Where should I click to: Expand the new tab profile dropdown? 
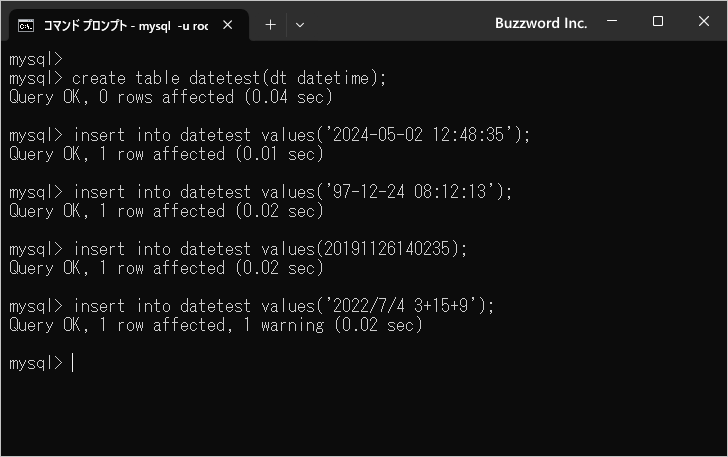pos(300,25)
